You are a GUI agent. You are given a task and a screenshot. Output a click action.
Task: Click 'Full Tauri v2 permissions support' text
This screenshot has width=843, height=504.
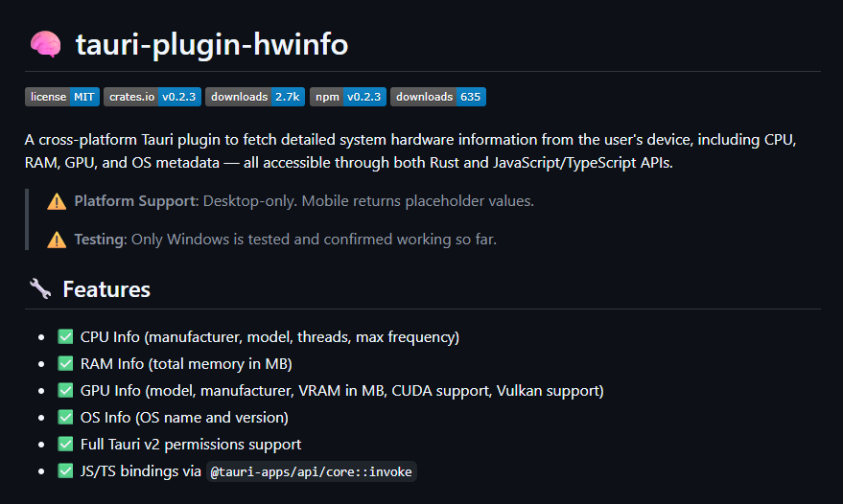coord(191,445)
